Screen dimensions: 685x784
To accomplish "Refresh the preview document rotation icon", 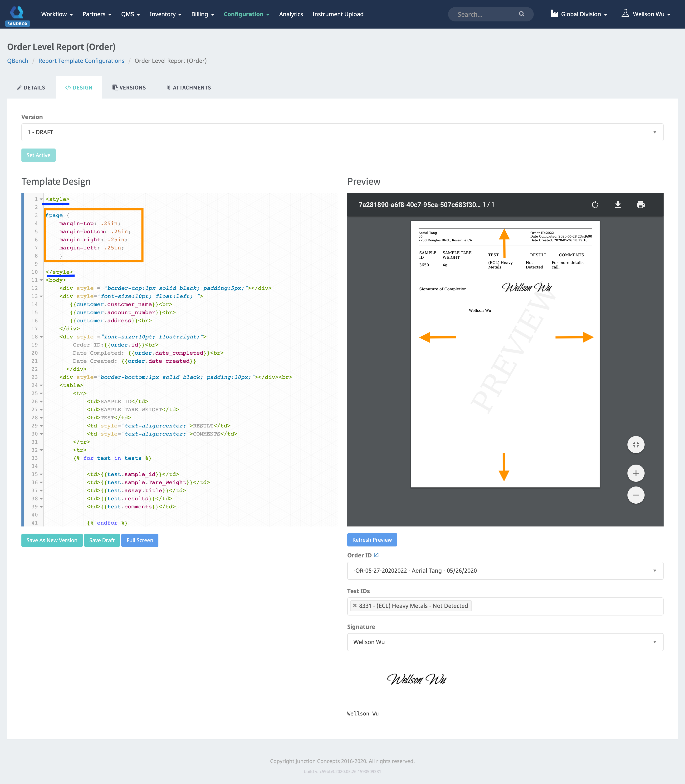I will click(595, 205).
